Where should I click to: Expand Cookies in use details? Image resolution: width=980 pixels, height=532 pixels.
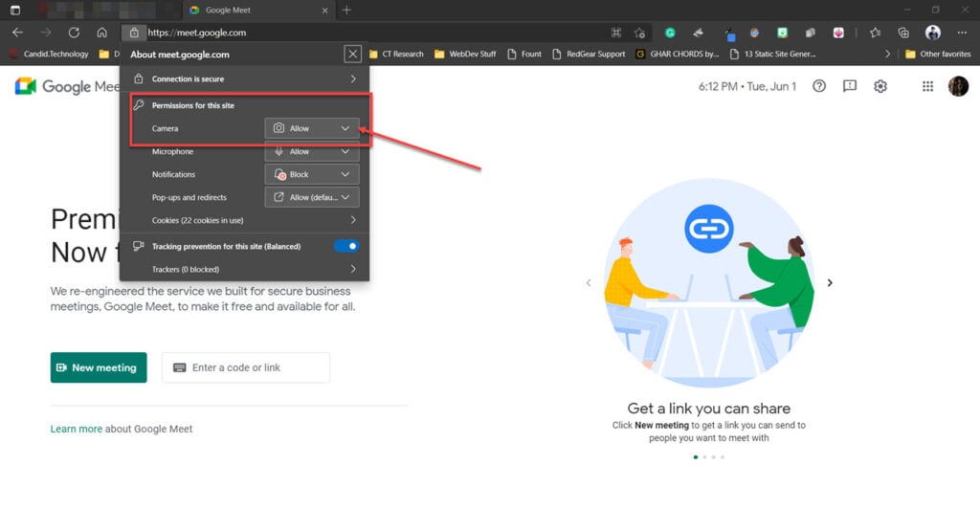pyautogui.click(x=244, y=220)
